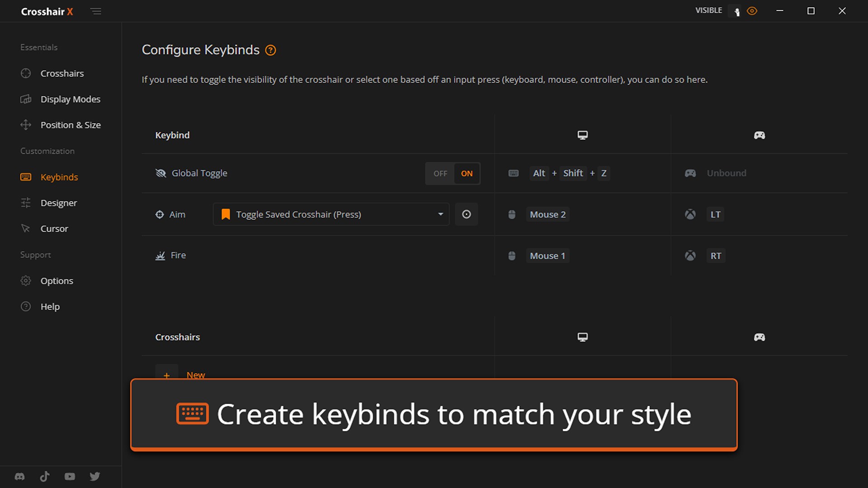
Task: Toggle crosshair visibility with the eye icon
Action: click(752, 10)
